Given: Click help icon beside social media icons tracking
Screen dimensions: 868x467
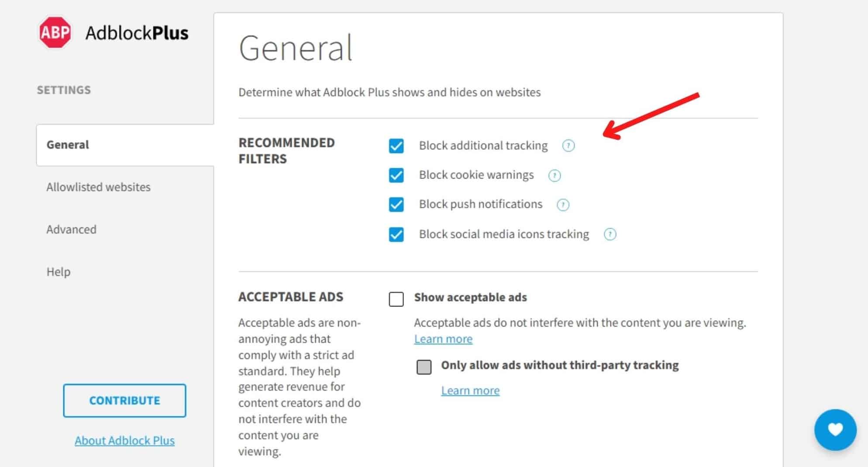Looking at the screenshot, I should 610,234.
